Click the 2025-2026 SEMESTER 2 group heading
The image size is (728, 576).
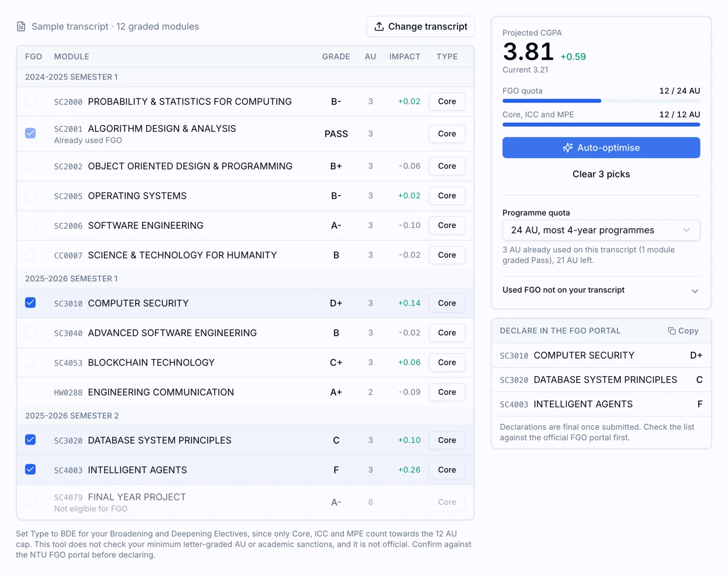tap(72, 416)
